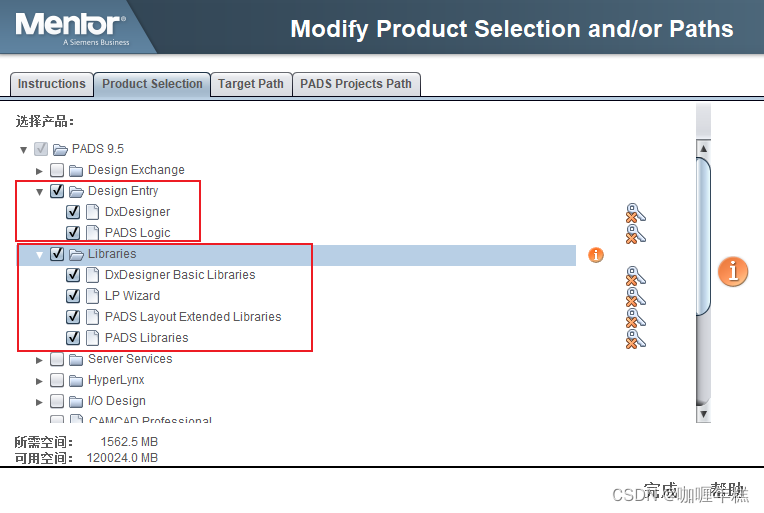This screenshot has width=764, height=513.
Task: Select the PADS Logic label
Action: tap(137, 233)
